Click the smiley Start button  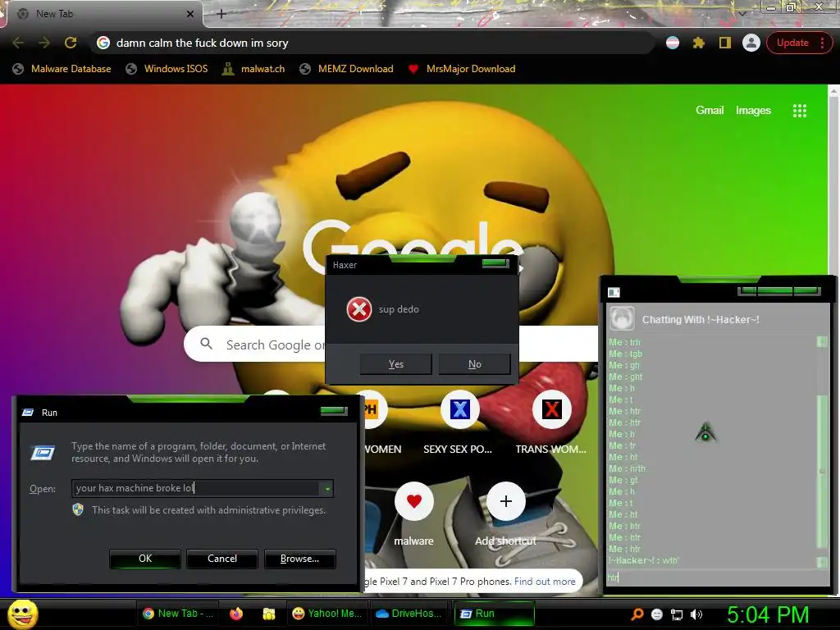pyautogui.click(x=22, y=614)
